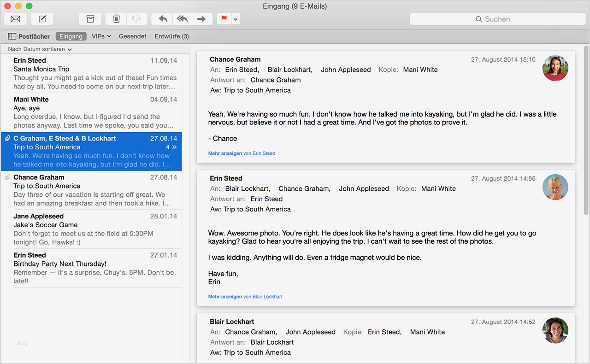
Task: Forward the message with arrow icon
Action: (x=201, y=19)
